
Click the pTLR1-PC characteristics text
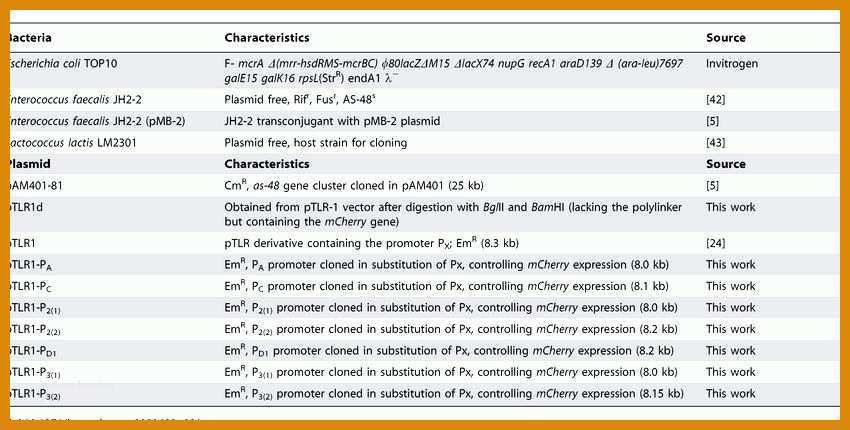click(x=446, y=287)
